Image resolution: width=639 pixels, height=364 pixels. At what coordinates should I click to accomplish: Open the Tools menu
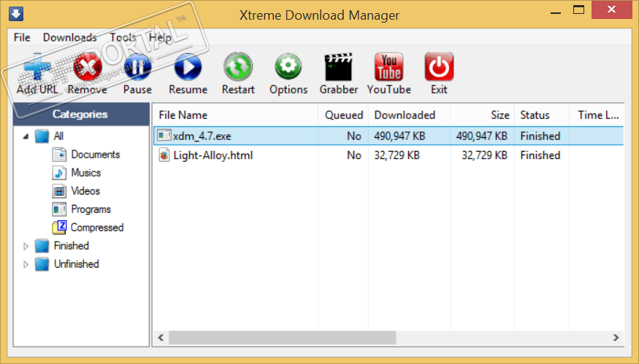(122, 37)
